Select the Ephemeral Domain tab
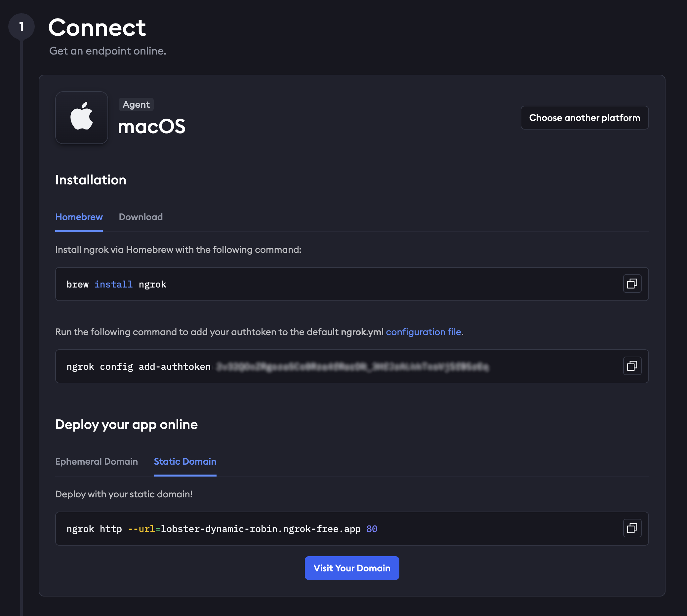This screenshot has height=616, width=687. click(x=97, y=461)
